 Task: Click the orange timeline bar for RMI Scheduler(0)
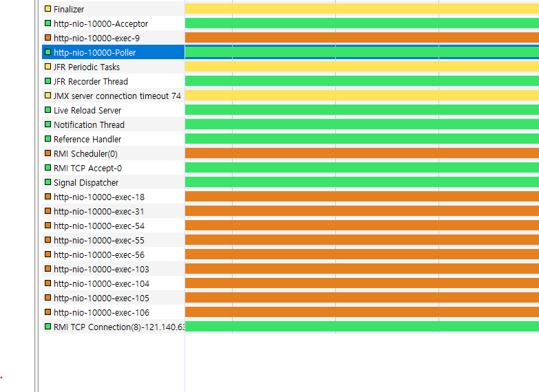coord(362,153)
